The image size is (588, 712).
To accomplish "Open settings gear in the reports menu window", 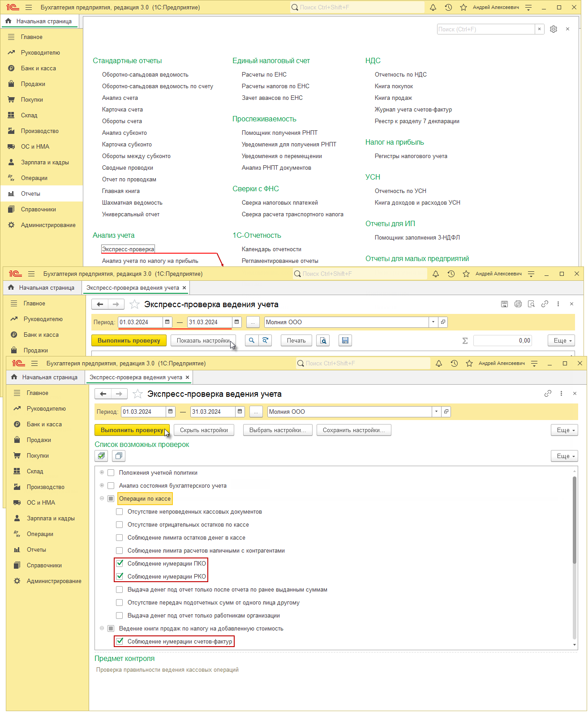I will [x=554, y=29].
